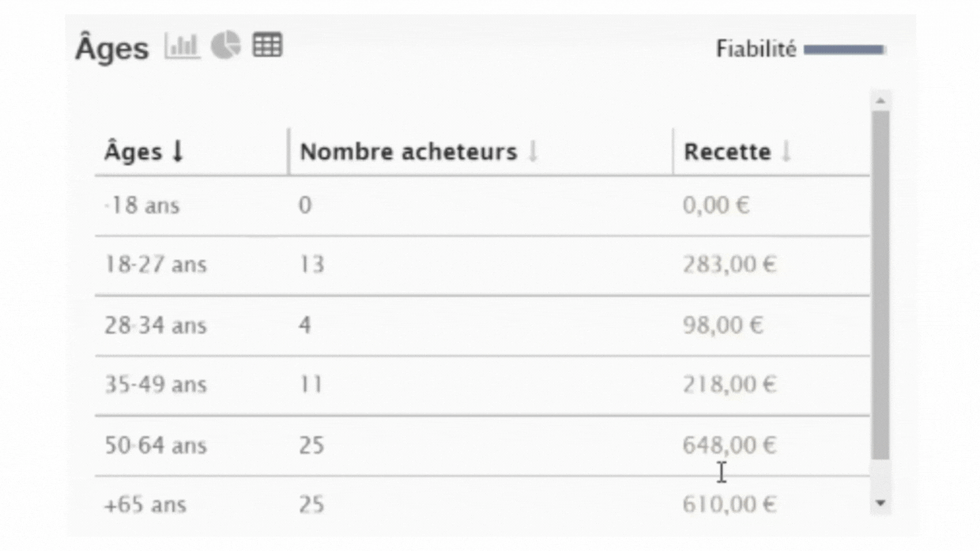This screenshot has width=980, height=551.
Task: Click the Fiabilité reliability bar
Action: (x=844, y=50)
